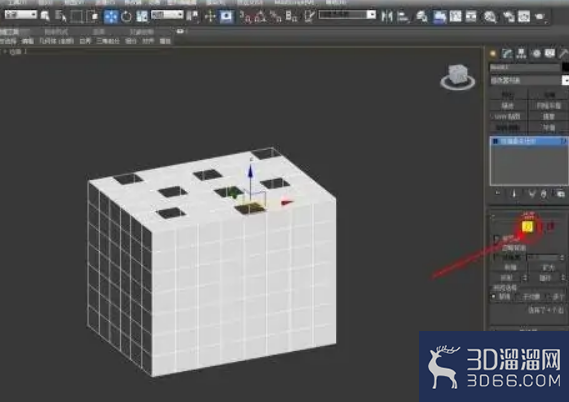Toggle the Percent Snap icon
This screenshot has height=402, width=569.
[x=276, y=16]
